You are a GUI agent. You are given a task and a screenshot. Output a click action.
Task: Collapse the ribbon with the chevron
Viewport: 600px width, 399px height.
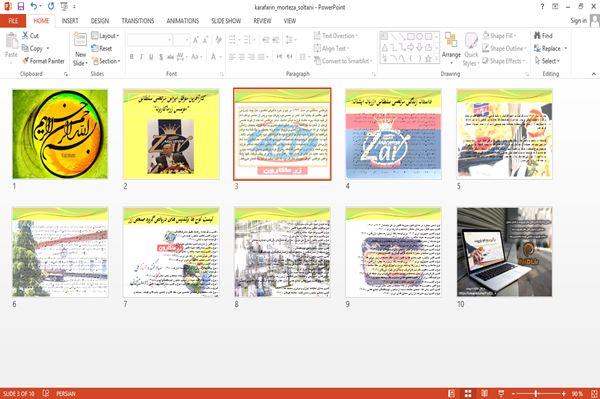(594, 74)
